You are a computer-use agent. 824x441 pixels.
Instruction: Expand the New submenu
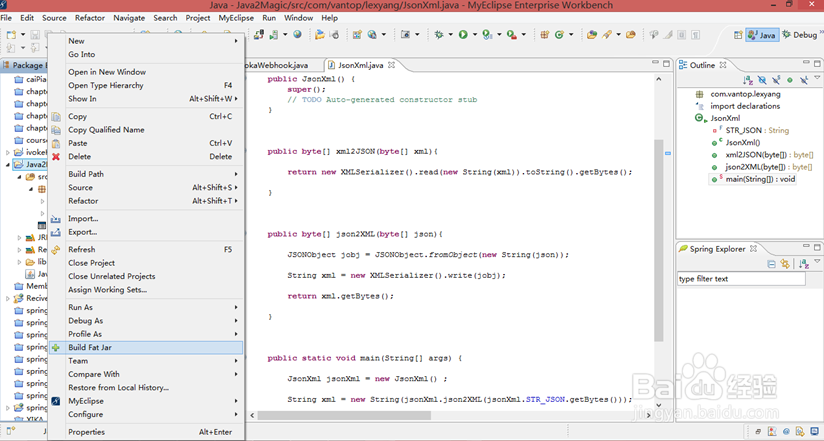[x=236, y=41]
